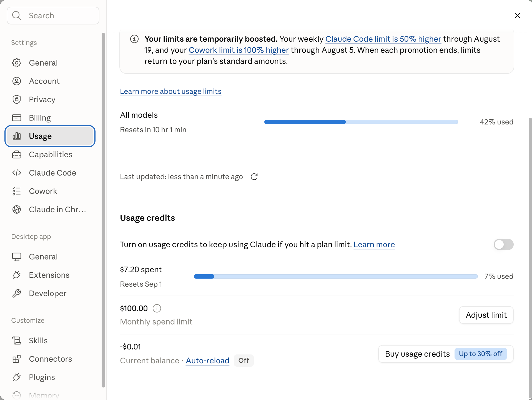Click the '-$0.01' current balance value
Viewport: 532px width, 400px height.
coord(131,347)
